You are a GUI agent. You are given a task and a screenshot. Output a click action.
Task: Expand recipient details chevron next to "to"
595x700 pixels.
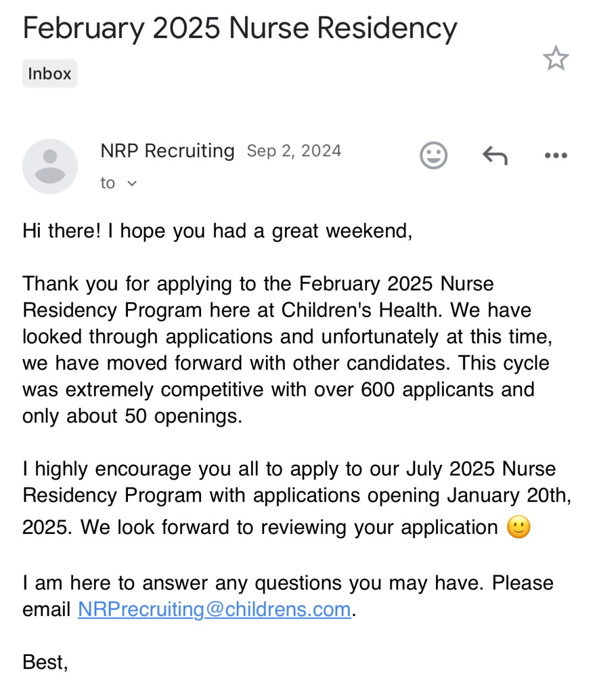[x=131, y=183]
